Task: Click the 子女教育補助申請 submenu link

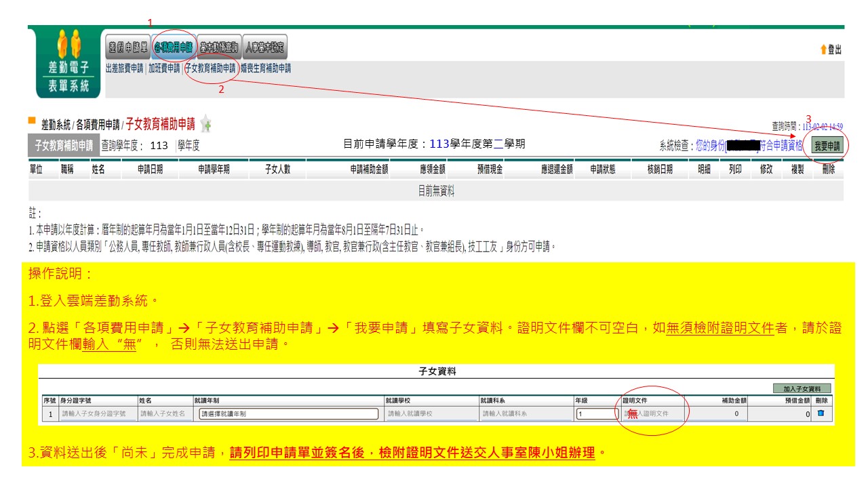Action: [210, 68]
